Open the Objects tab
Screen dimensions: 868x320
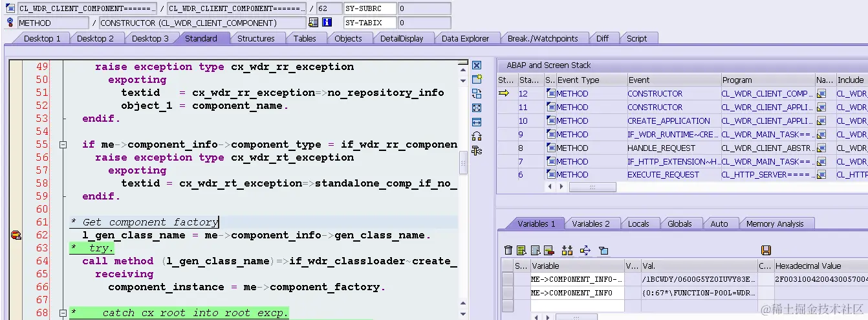(348, 39)
